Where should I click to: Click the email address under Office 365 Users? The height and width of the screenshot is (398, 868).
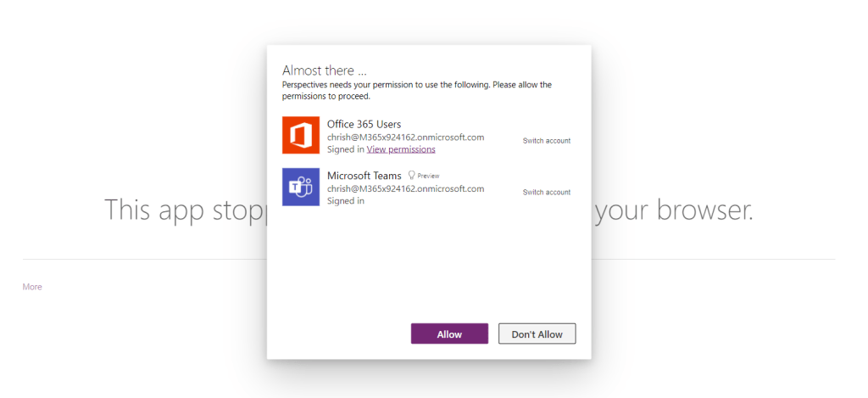tap(405, 137)
